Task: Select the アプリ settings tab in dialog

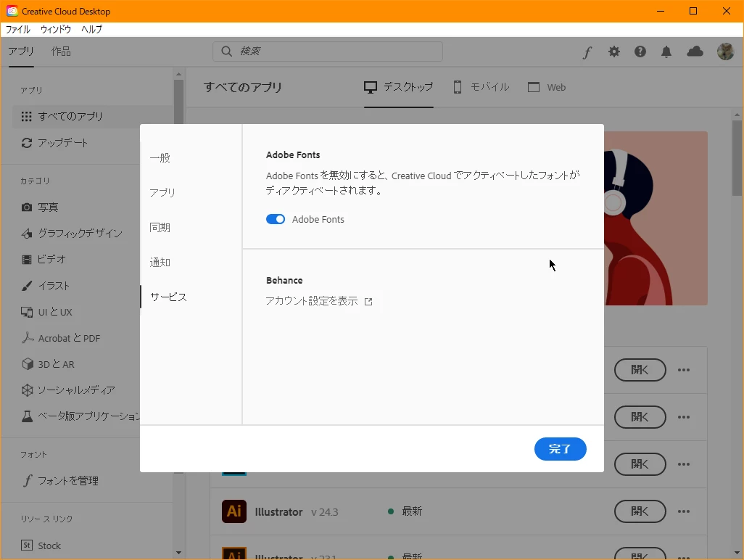Action: [x=162, y=192]
